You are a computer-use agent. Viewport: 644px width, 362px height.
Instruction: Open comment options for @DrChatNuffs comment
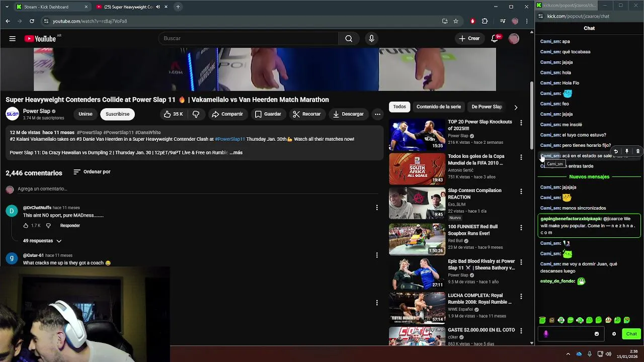click(x=377, y=208)
